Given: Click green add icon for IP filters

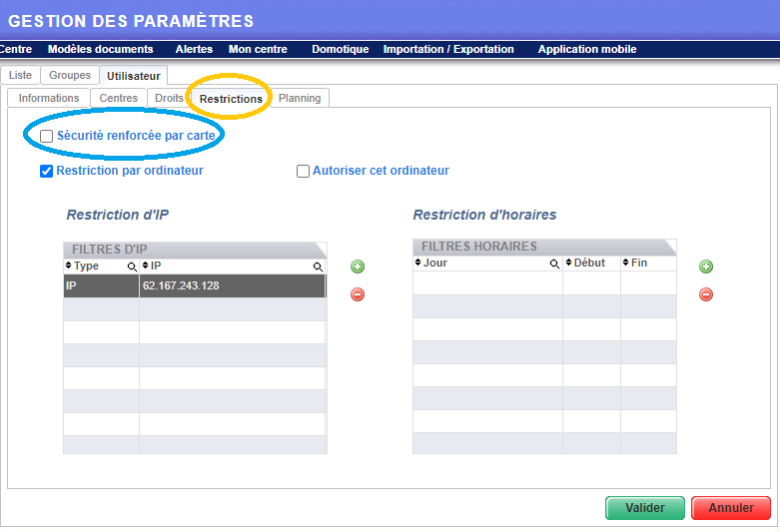Looking at the screenshot, I should pyautogui.click(x=358, y=266).
